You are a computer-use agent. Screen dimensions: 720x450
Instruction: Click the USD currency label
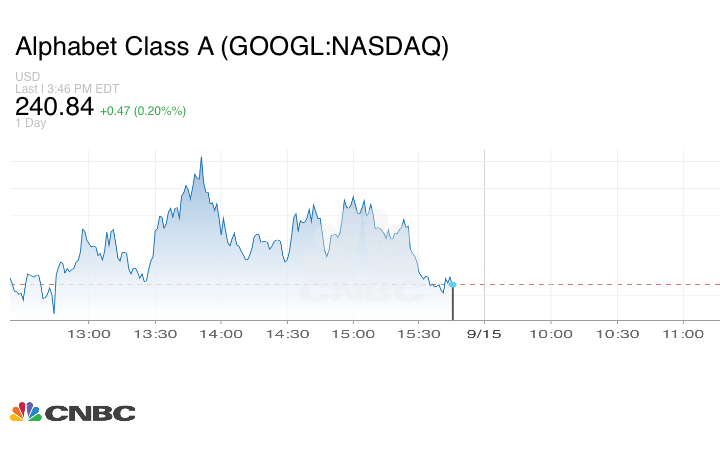click(x=27, y=77)
